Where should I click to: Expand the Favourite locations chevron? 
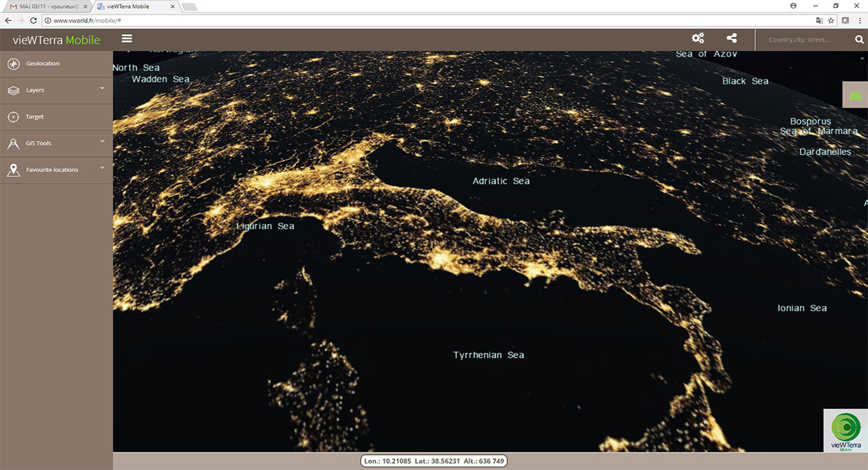point(102,168)
